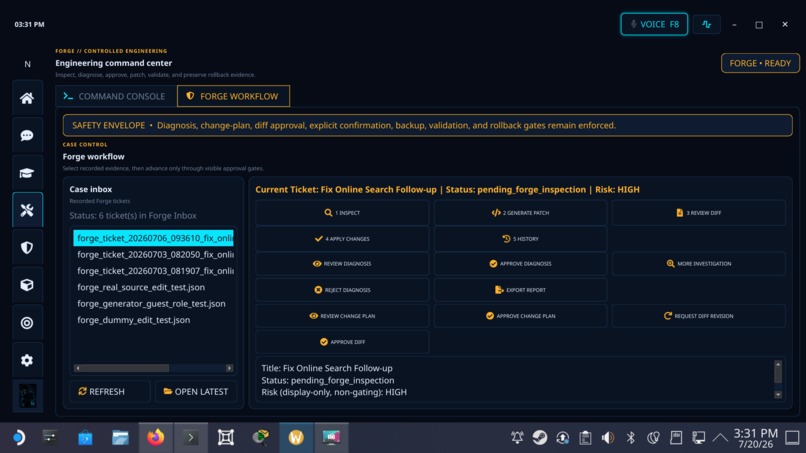
Task: Select forge_real_source_edit_test.json
Action: 153,287
